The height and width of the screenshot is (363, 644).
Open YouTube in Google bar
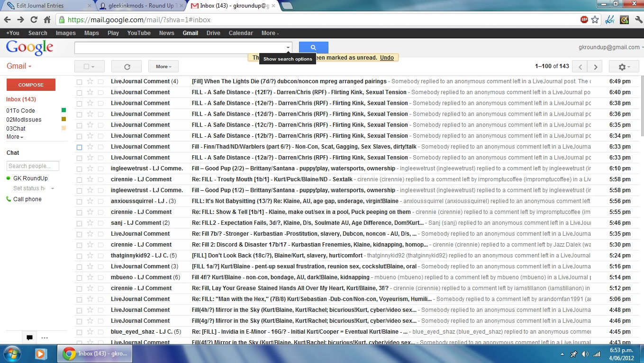pyautogui.click(x=139, y=33)
